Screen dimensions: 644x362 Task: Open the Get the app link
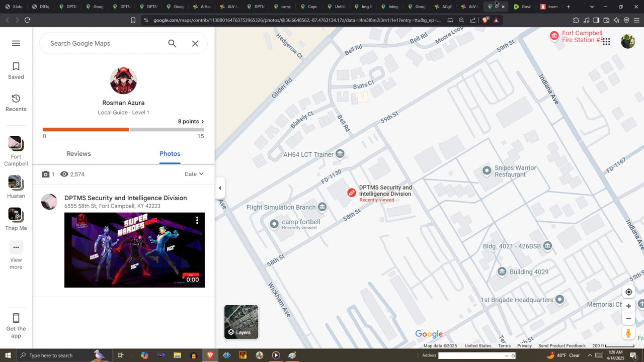[16, 325]
